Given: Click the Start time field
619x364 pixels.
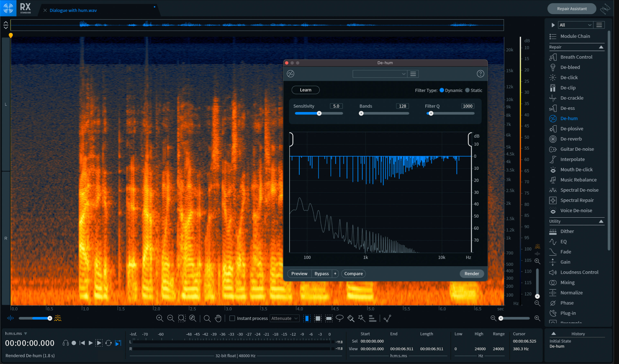Looking at the screenshot, I should tap(372, 341).
